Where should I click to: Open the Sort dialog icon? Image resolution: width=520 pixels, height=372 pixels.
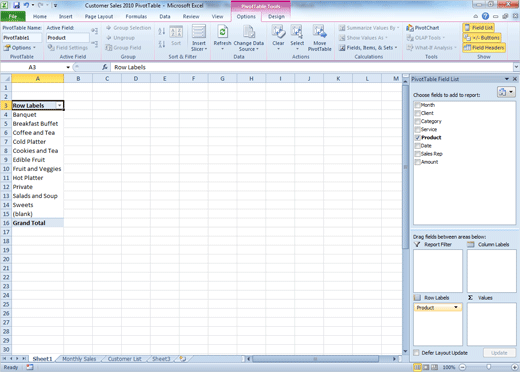(176, 36)
